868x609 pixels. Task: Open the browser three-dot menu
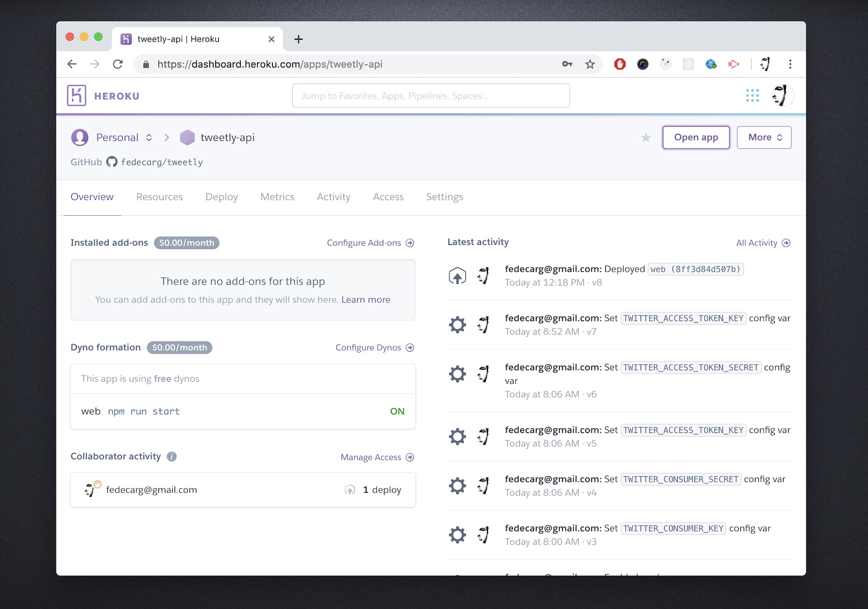tap(790, 64)
